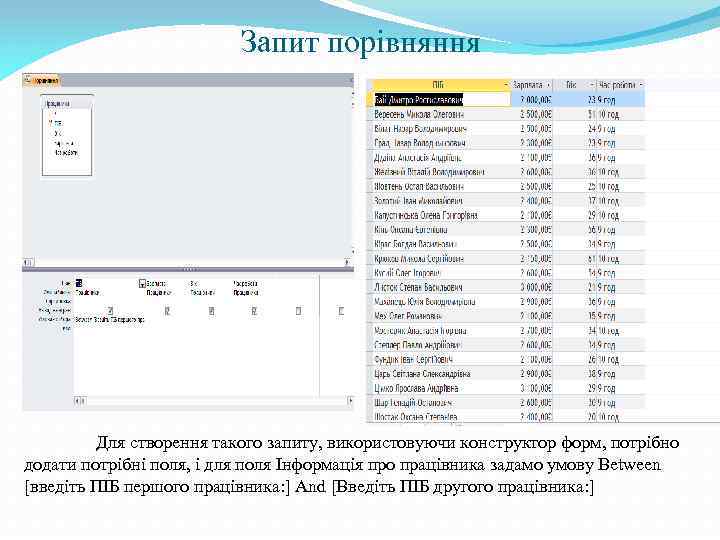Select row Шостак Оксана Степанівна
This screenshot has height=540, width=720.
(x=508, y=417)
